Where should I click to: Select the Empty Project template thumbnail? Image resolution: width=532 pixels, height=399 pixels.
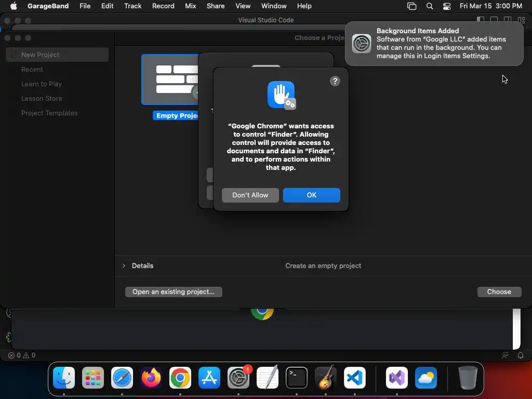(170, 79)
